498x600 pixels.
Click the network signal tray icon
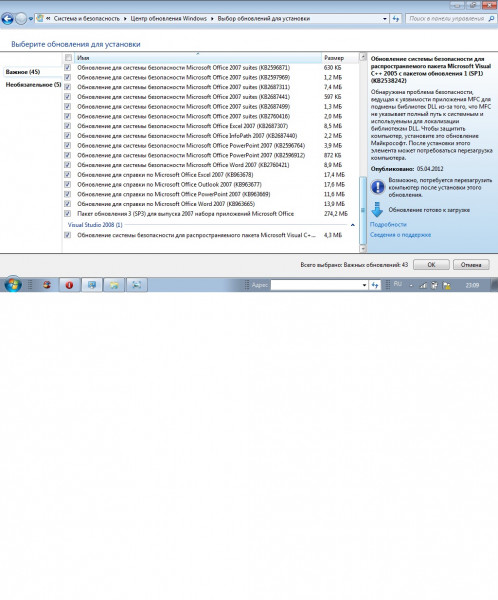coord(423,285)
